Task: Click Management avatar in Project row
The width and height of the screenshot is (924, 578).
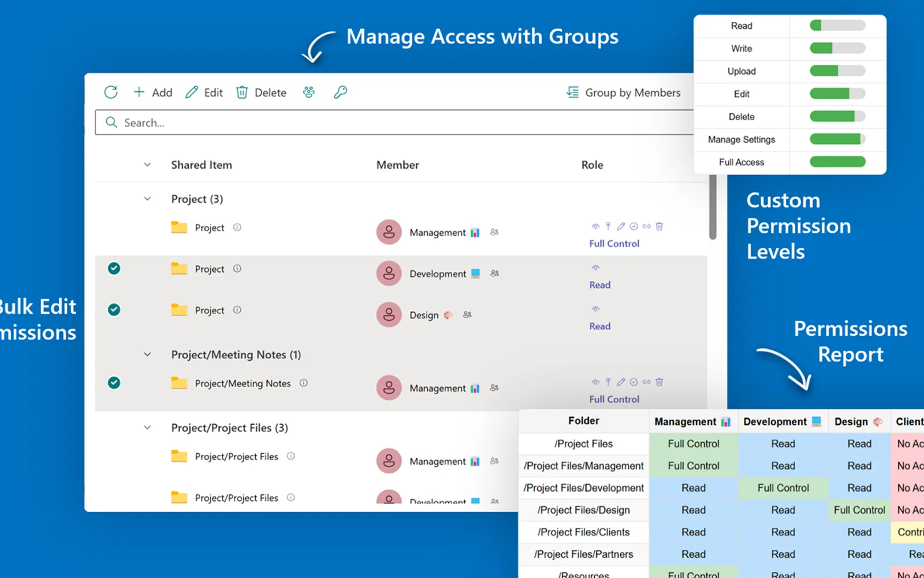Action: tap(389, 232)
